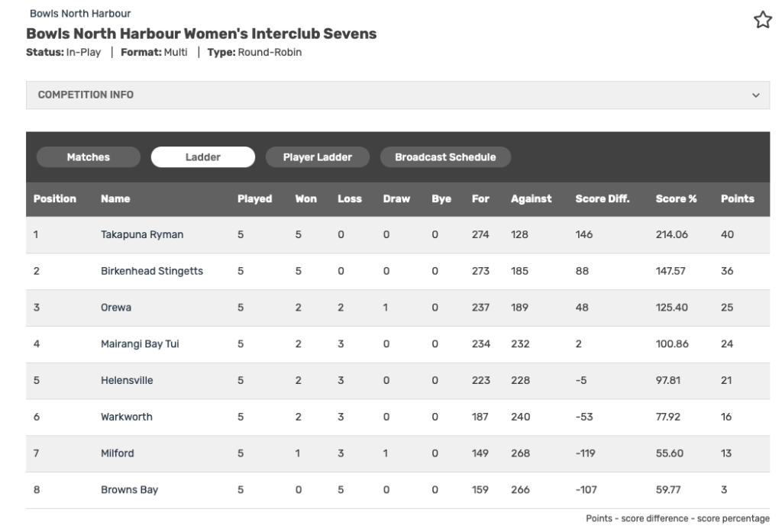Click the Position column header

pyautogui.click(x=55, y=198)
